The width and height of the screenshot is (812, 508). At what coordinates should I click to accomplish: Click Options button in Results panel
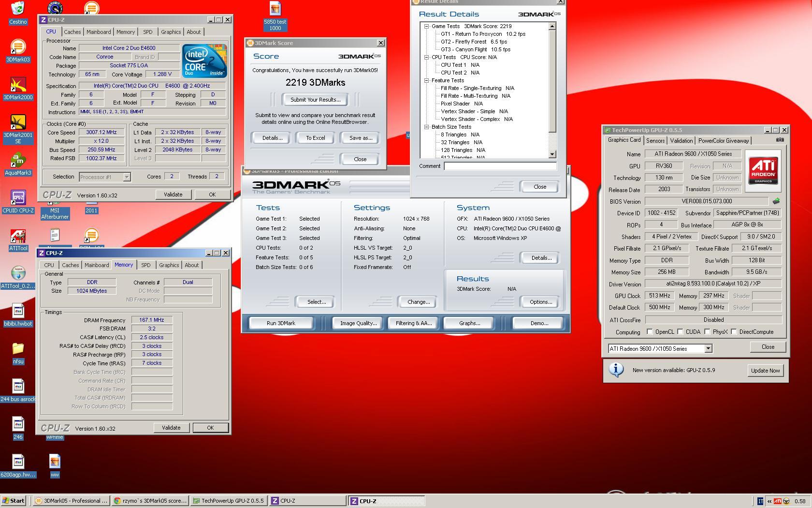click(x=540, y=302)
